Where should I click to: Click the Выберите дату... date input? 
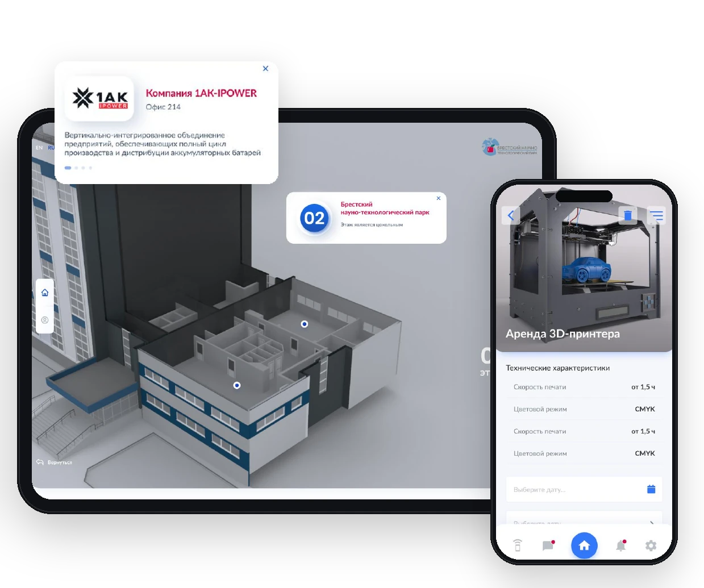click(x=584, y=489)
